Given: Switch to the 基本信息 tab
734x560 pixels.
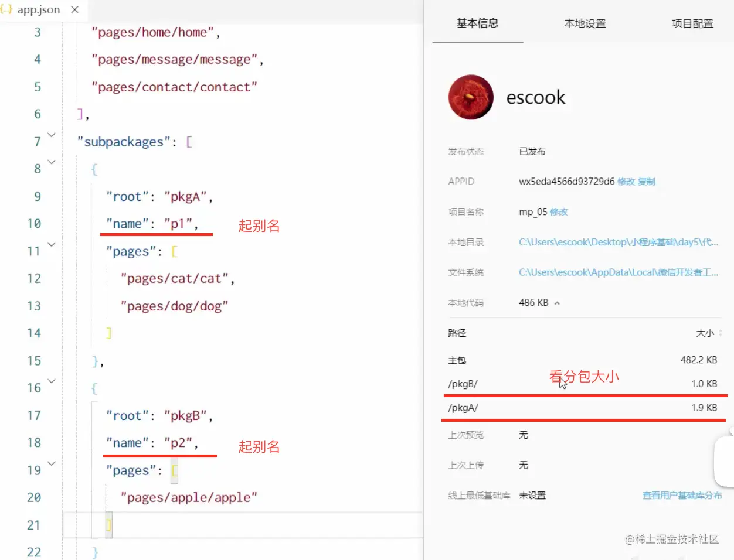Looking at the screenshot, I should click(477, 23).
